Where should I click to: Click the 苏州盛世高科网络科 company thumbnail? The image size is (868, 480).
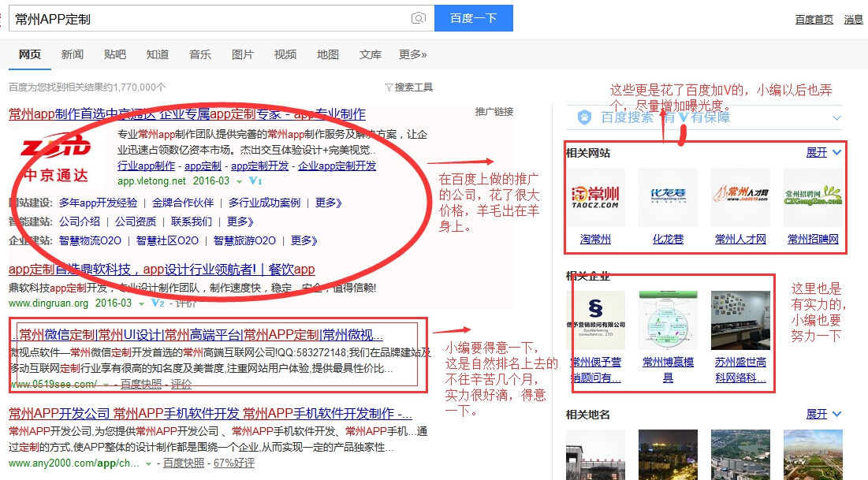(x=741, y=321)
